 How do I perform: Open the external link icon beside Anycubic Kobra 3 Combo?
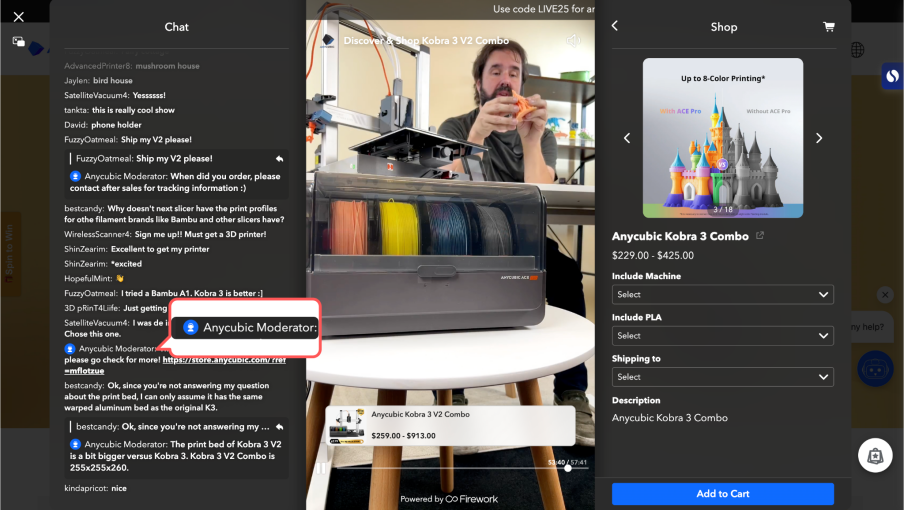point(760,236)
